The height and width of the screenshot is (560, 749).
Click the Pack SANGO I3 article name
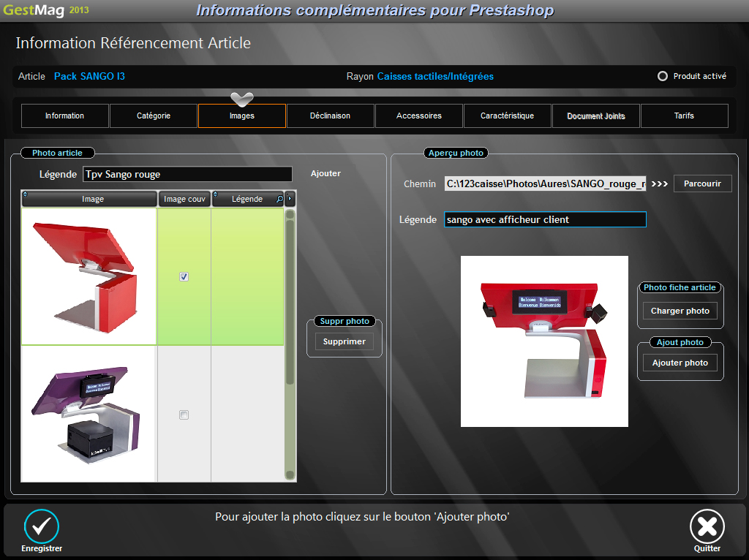point(89,76)
